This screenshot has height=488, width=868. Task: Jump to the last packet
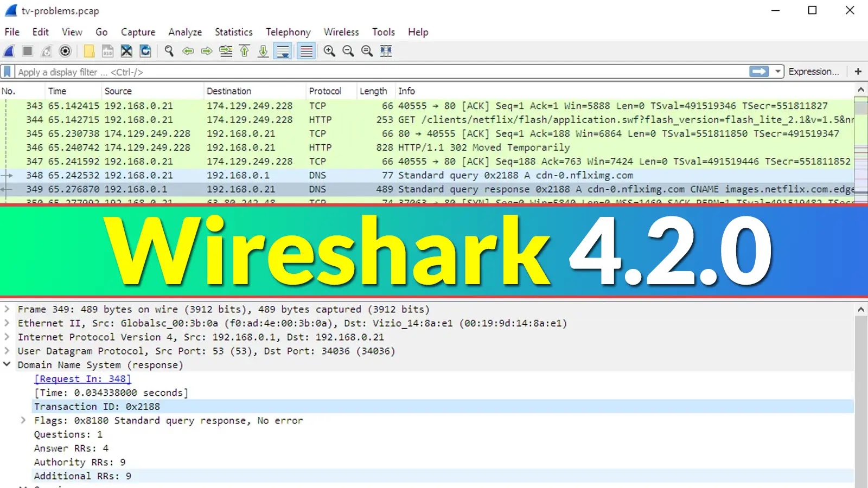263,51
